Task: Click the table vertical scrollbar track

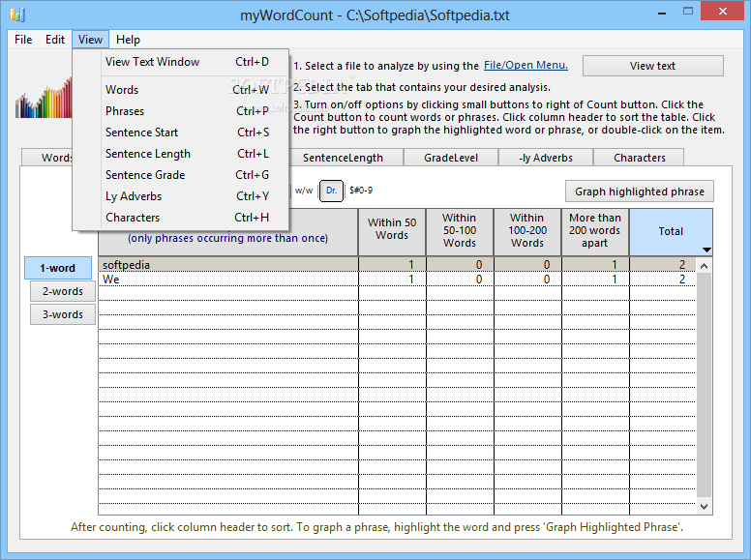Action: click(x=705, y=385)
